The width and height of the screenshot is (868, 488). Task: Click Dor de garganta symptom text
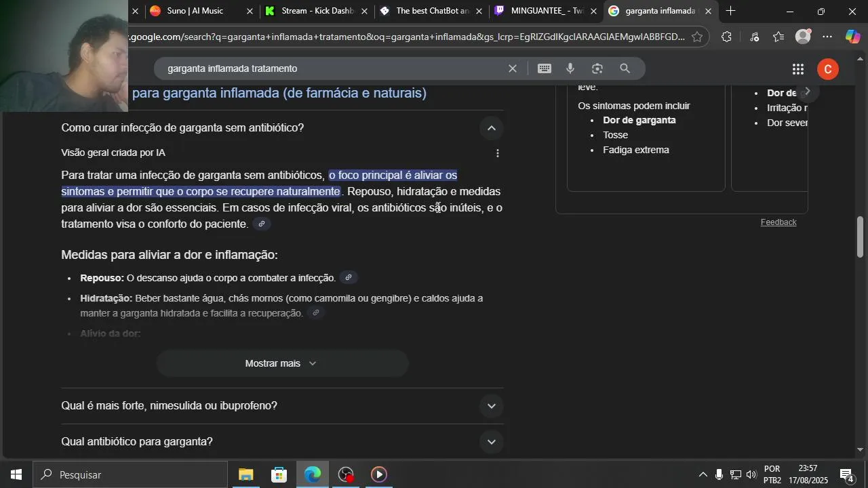click(639, 120)
